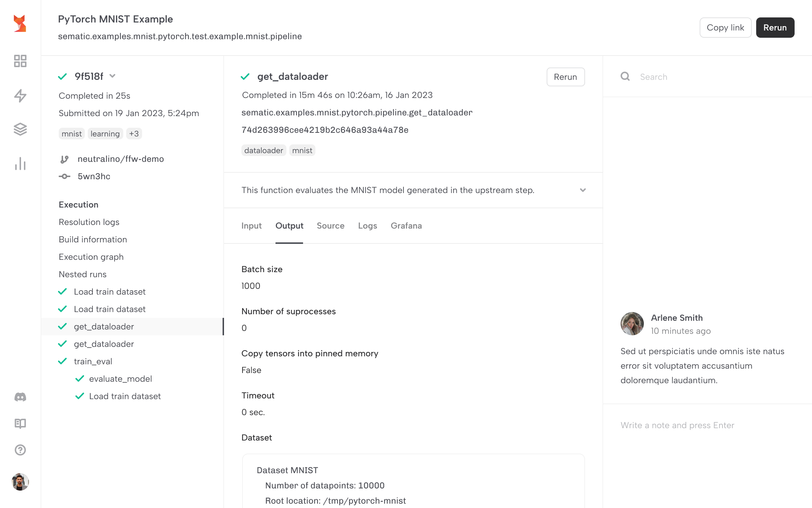Click the Batch size value 1000

[251, 286]
